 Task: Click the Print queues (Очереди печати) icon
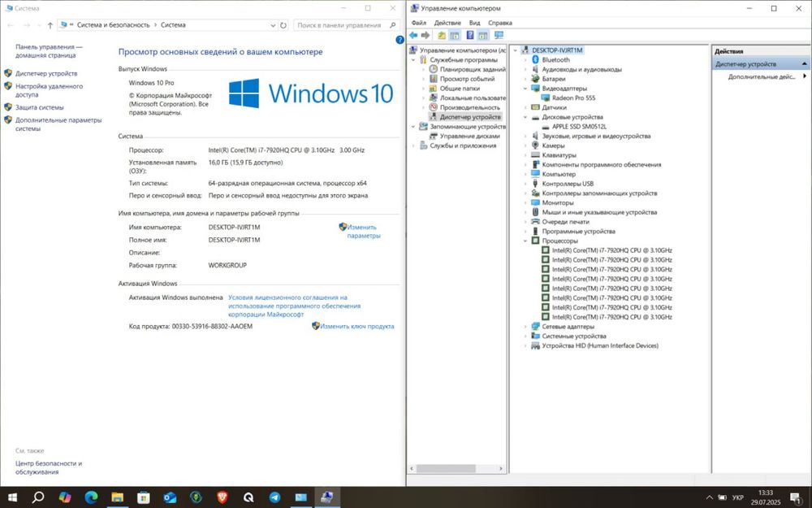[x=535, y=222]
